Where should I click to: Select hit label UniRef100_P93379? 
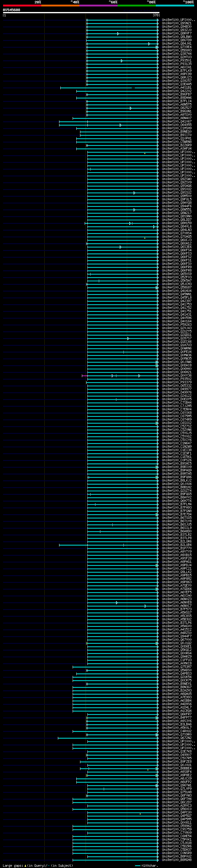pos(176,382)
